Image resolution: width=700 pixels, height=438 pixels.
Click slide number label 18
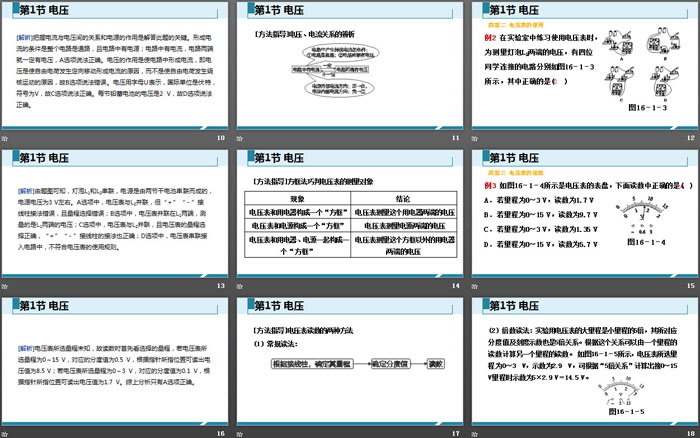(x=691, y=434)
